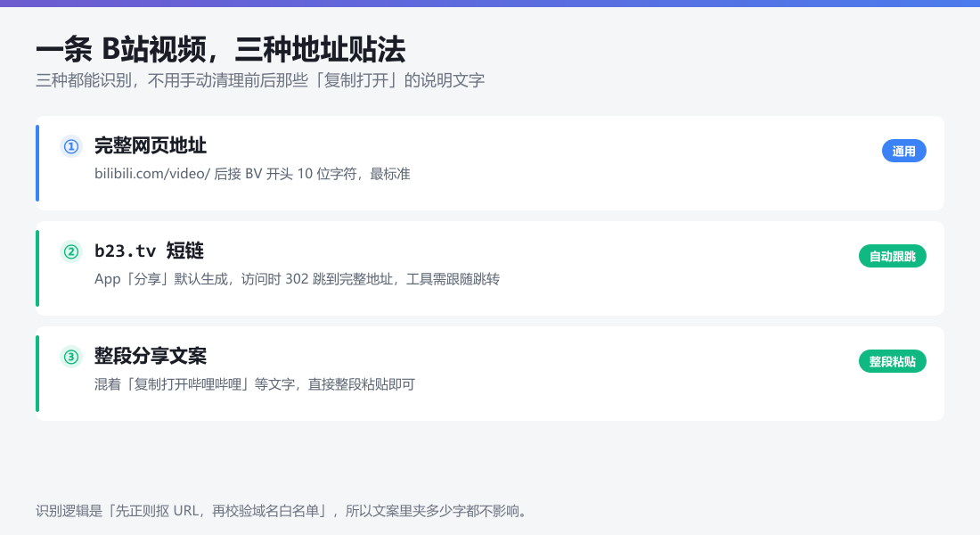Viewport: 980px width, 535px height.
Task: Click the subtitle starting 三种都能识别
Action: (x=260, y=81)
